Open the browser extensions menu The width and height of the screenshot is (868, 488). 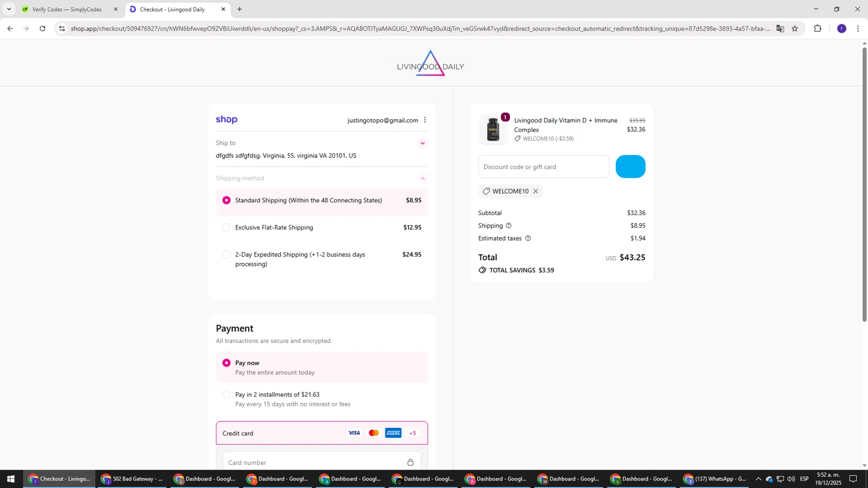click(818, 28)
